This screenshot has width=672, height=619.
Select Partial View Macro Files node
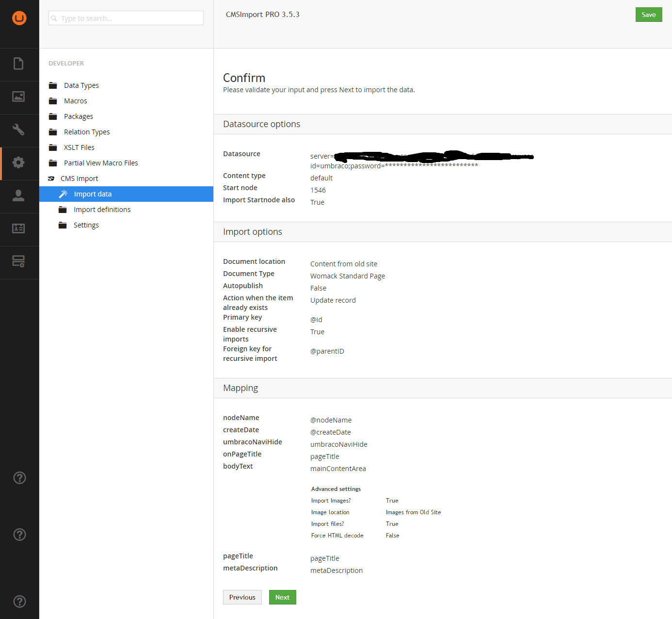[x=101, y=163]
